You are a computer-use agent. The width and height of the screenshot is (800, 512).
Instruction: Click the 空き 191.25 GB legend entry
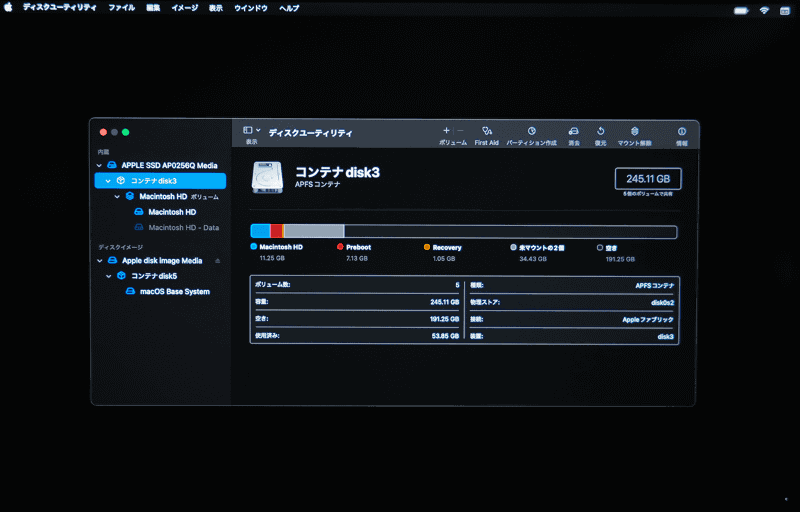tap(616, 253)
